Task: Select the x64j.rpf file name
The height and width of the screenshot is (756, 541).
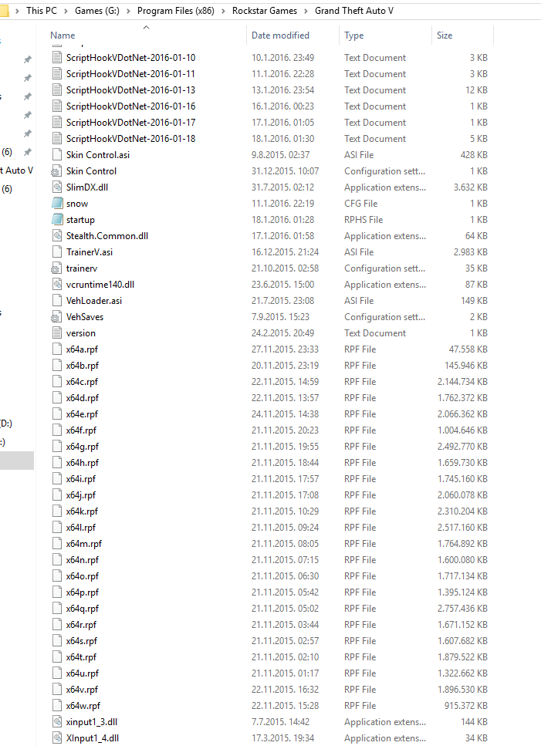Action: (81, 495)
